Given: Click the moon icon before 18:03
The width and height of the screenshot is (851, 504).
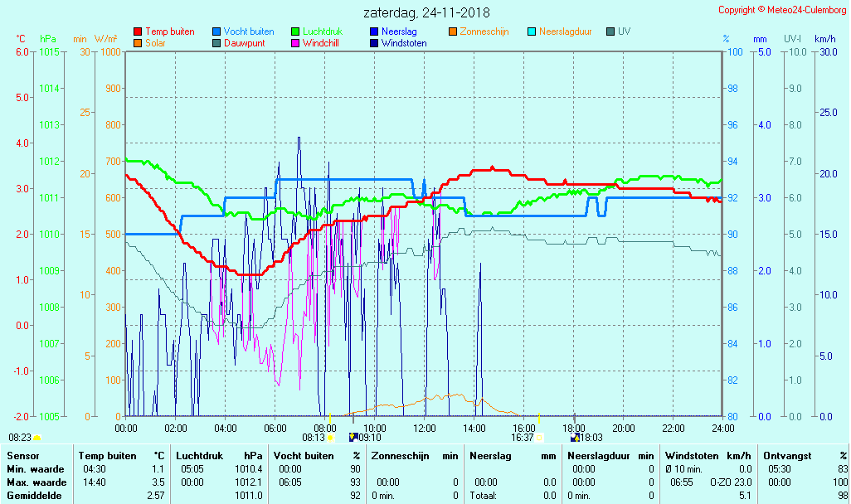Looking at the screenshot, I should pyautogui.click(x=574, y=437).
